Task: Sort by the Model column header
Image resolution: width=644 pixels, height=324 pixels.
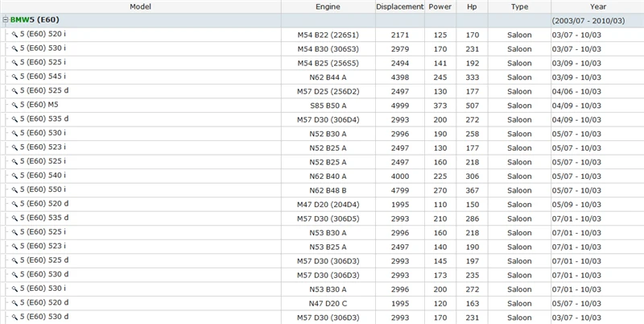Action: (140, 6)
